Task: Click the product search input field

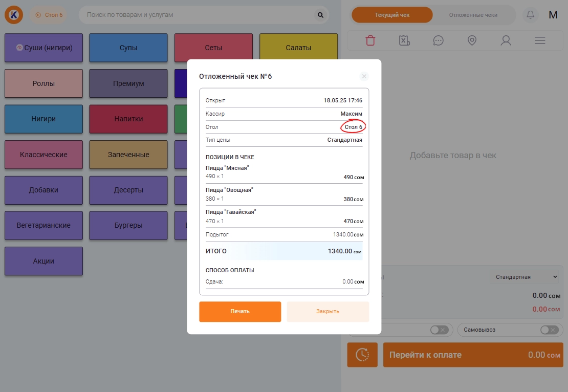Action: click(200, 15)
